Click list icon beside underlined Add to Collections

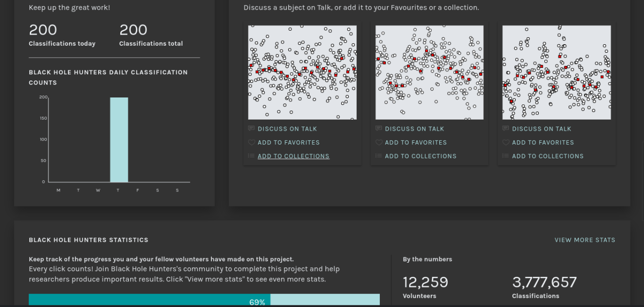click(x=251, y=156)
